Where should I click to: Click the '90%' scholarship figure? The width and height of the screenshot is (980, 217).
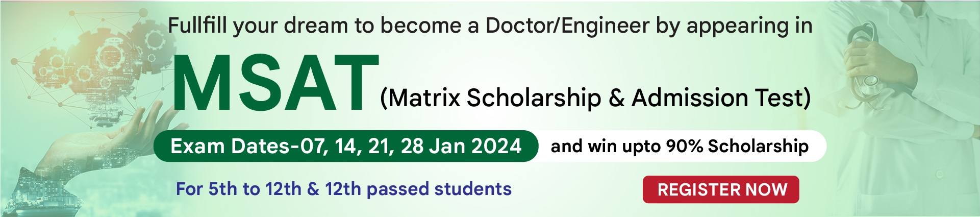(x=685, y=146)
